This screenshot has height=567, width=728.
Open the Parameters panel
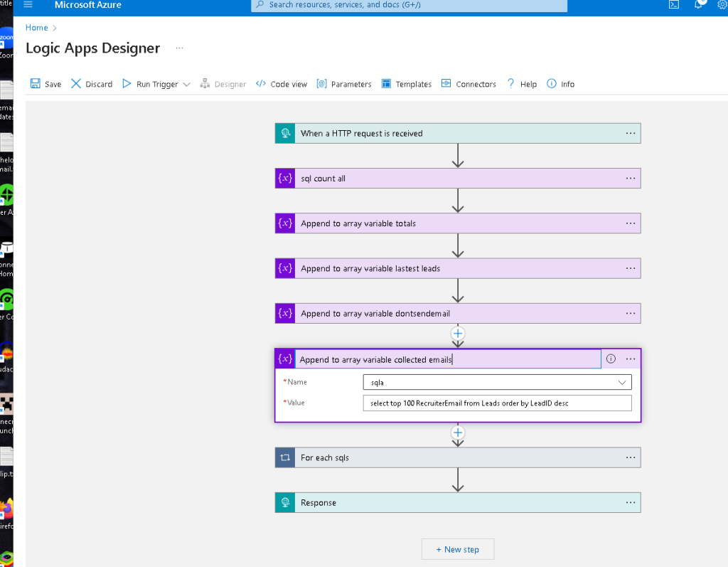point(344,84)
